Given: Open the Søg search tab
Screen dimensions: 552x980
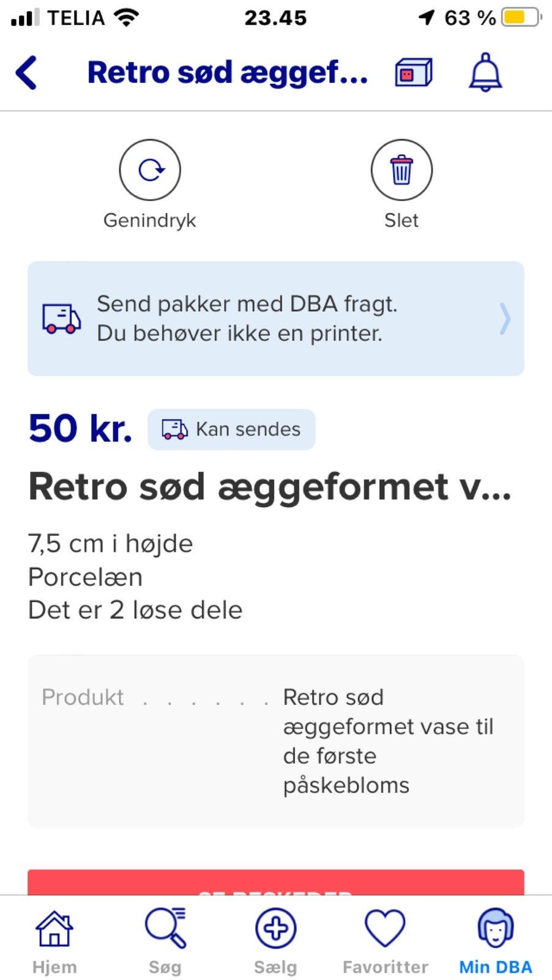Looking at the screenshot, I should pyautogui.click(x=165, y=940).
